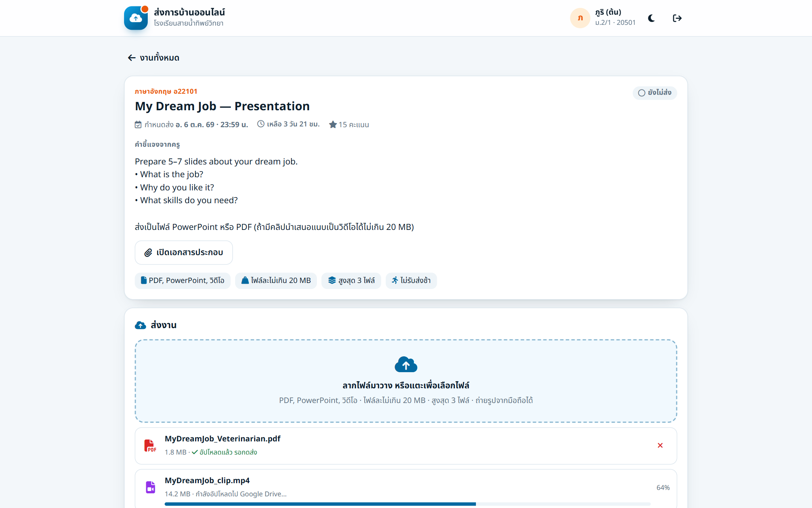Screen dimensions: 812x508
Task: Click the file name MyDreamJob_clip.mp4
Action: [207, 481]
